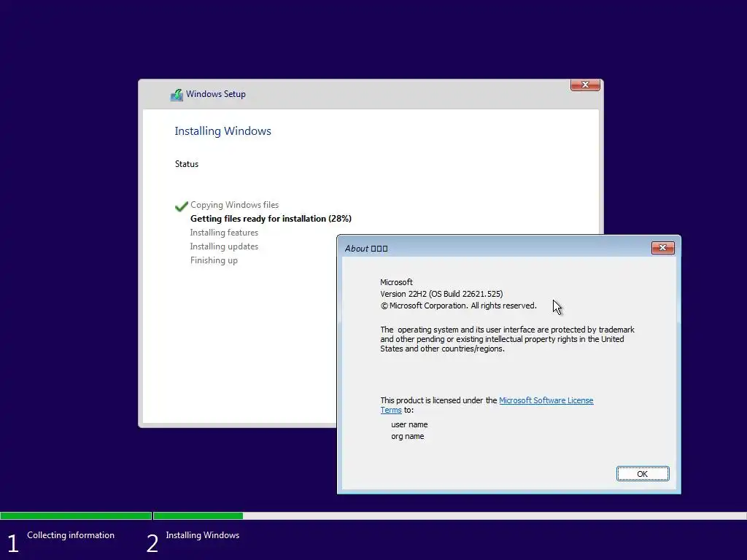Screen dimensions: 747x560
Task: Click the 'Installing features' status line
Action: [224, 233]
